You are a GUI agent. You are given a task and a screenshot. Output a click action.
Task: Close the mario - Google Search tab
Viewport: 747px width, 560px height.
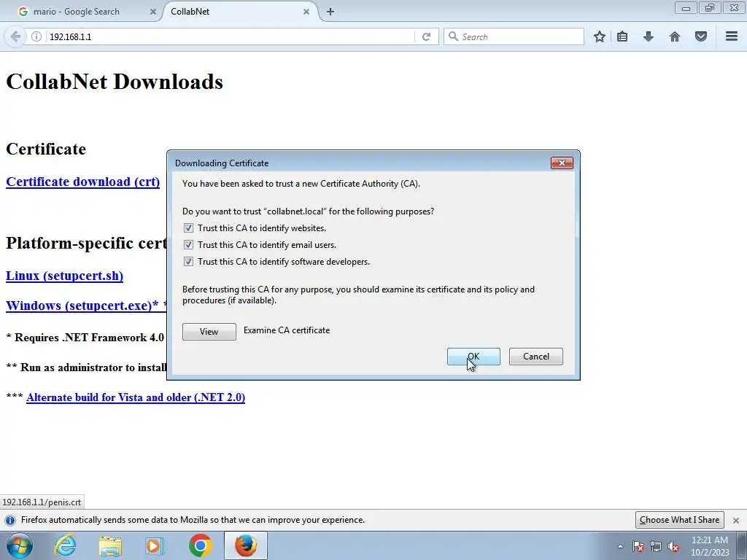(x=153, y=12)
